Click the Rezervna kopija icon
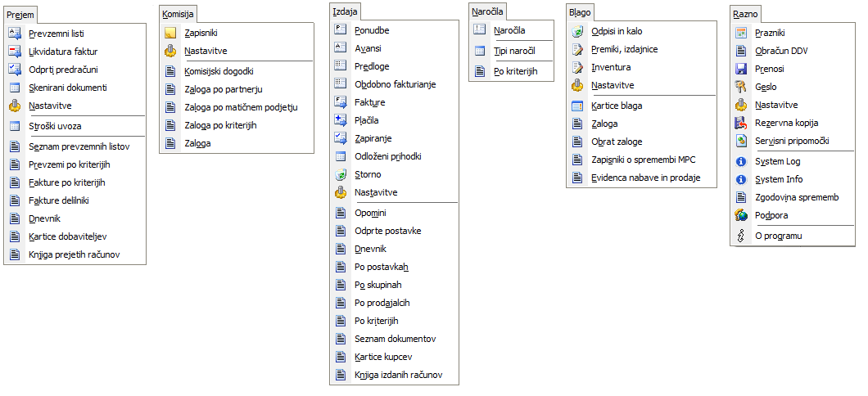Image resolution: width=868 pixels, height=396 pixels. (x=741, y=123)
